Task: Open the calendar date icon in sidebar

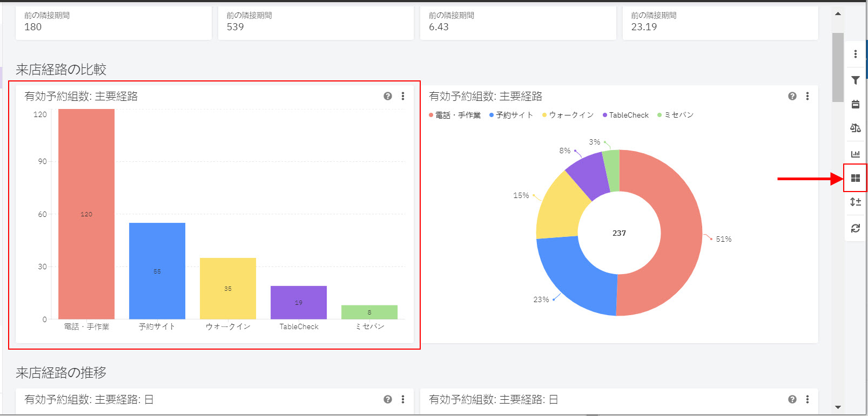Action: (x=856, y=104)
